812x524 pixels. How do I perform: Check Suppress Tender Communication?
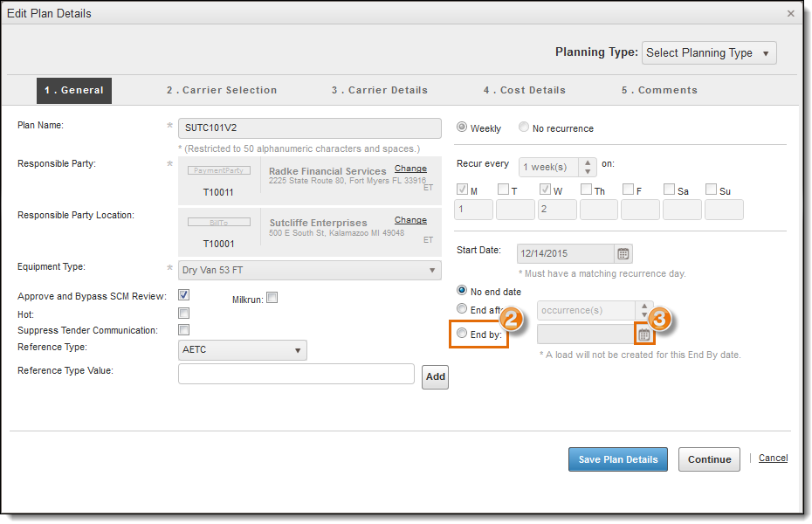pos(183,330)
